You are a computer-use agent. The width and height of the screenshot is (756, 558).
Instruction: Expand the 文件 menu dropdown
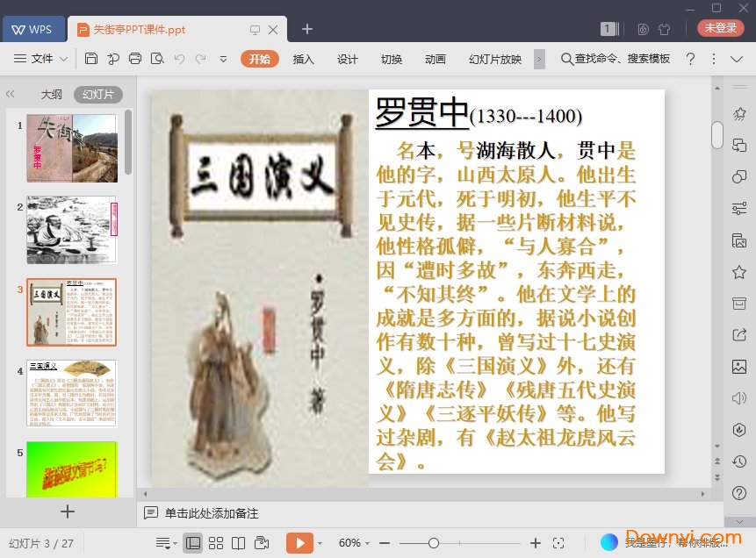[x=41, y=59]
